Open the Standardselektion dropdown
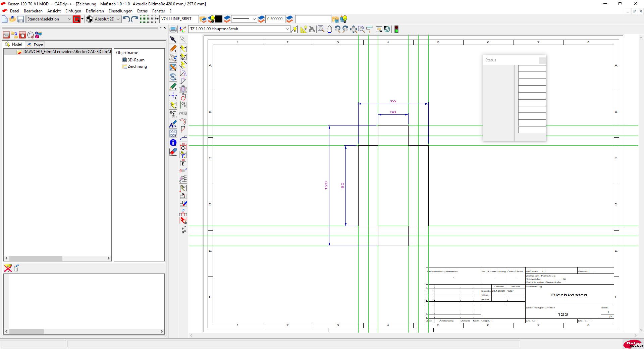This screenshot has width=644, height=349. tap(49, 19)
